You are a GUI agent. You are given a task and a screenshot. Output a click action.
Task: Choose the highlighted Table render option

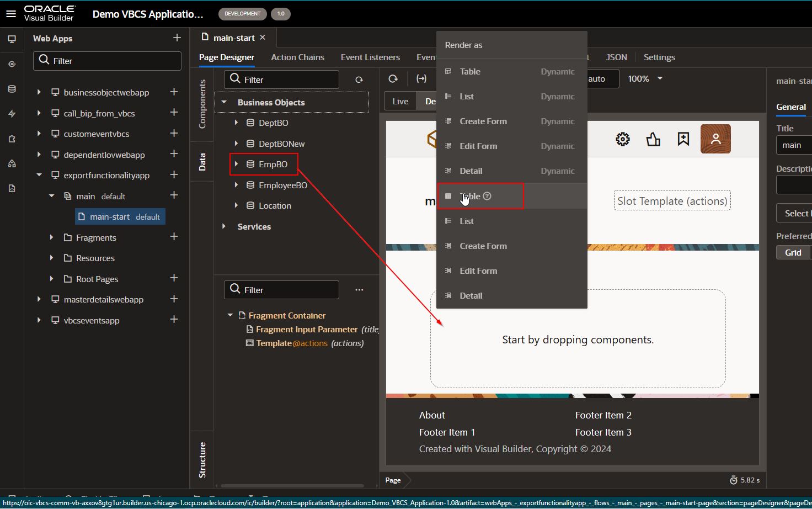tap(511, 197)
